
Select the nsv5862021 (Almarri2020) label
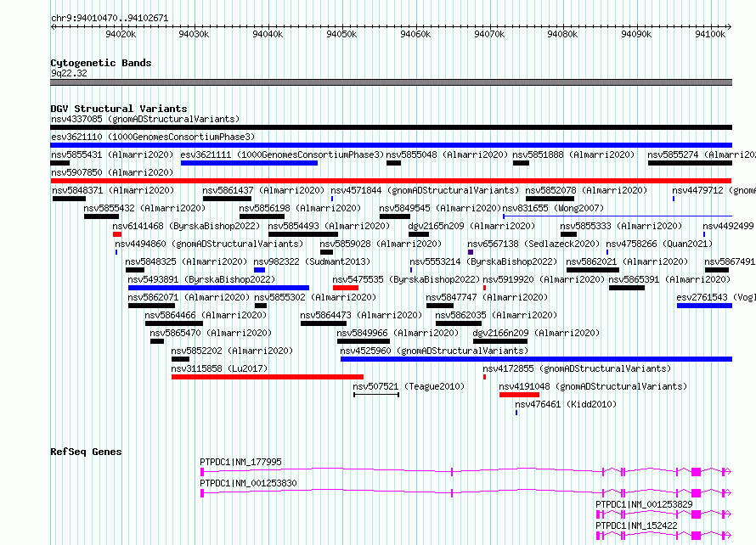coord(627,261)
